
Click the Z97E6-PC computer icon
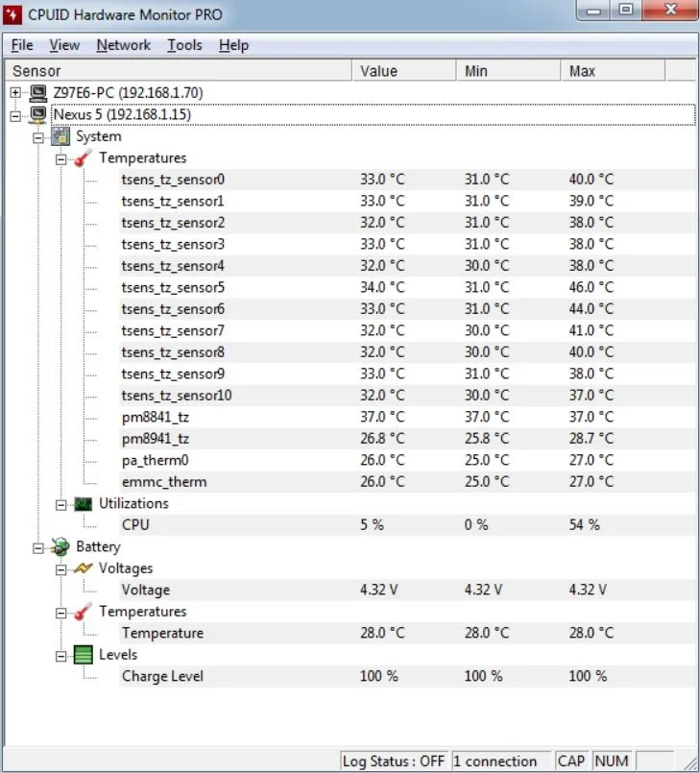(x=38, y=92)
